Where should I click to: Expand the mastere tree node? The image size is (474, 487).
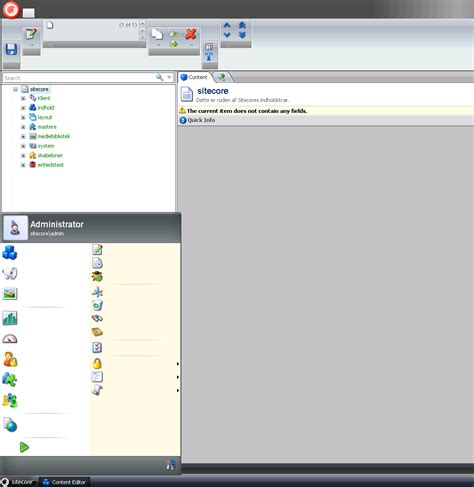(x=23, y=127)
